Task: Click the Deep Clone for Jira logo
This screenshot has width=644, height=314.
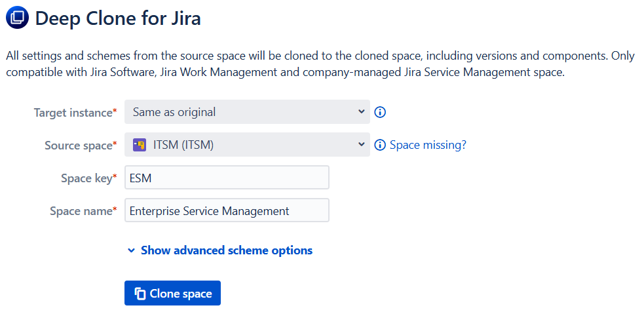Action: (17, 18)
